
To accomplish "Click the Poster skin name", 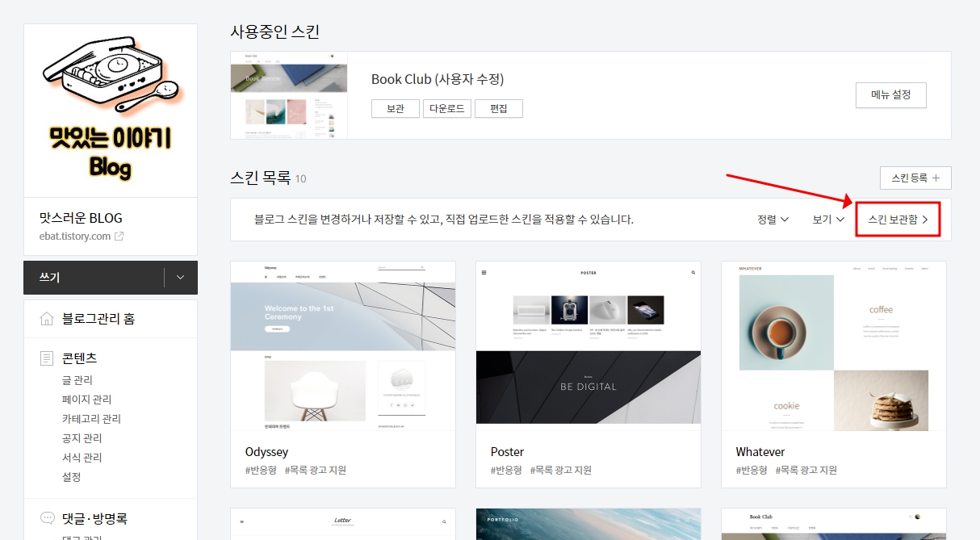I will 507,452.
